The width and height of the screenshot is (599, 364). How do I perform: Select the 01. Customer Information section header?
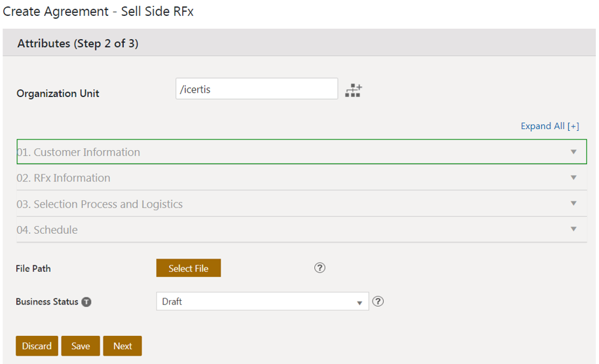[x=79, y=152]
